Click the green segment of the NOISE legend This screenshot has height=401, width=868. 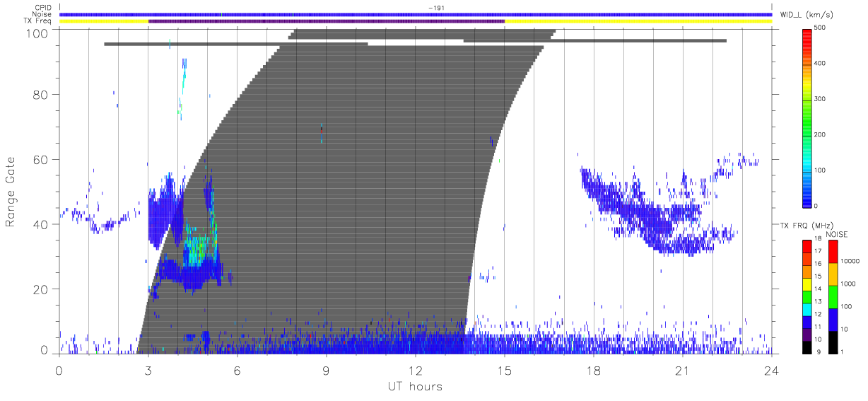point(832,296)
